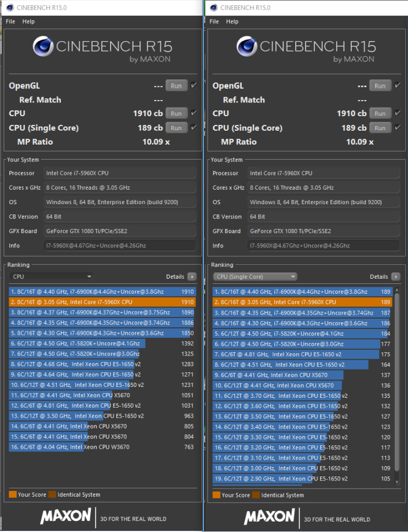408x532 pixels.
Task: Click Cinebench icon in left window title bar
Action: click(10, 8)
